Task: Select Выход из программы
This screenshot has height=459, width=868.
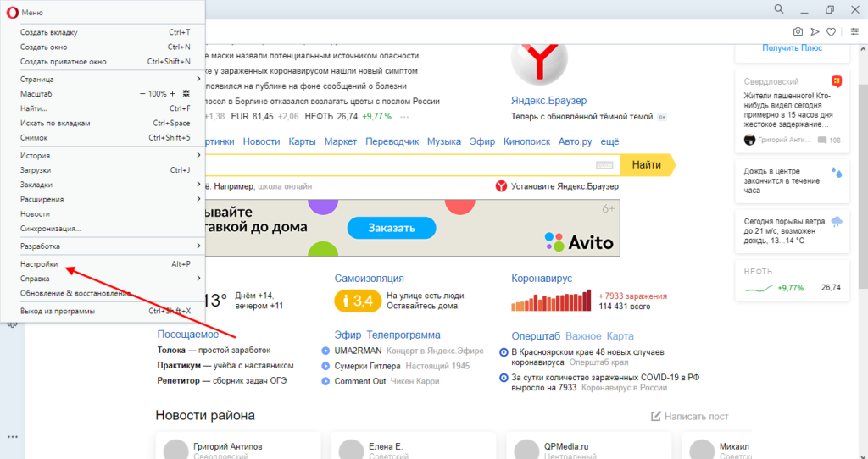Action: [x=103, y=312]
